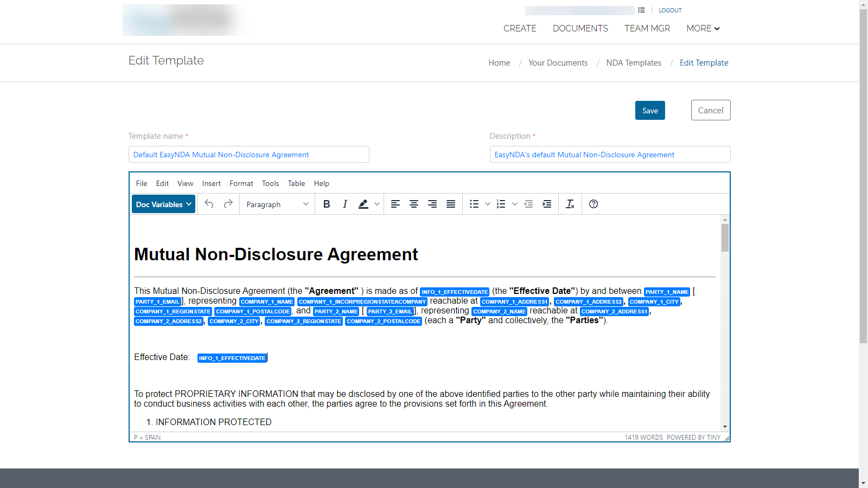868x488 pixels.
Task: Toggle the bulleted list
Action: (x=474, y=204)
